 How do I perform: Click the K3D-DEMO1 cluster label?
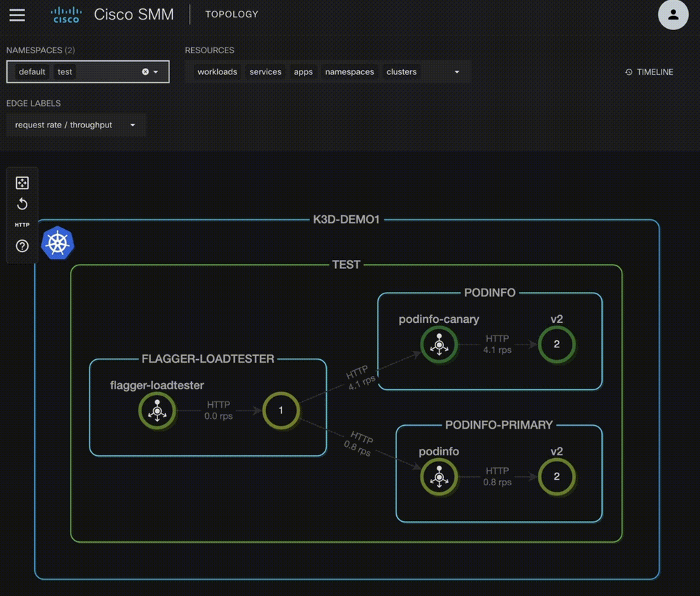pyautogui.click(x=346, y=219)
